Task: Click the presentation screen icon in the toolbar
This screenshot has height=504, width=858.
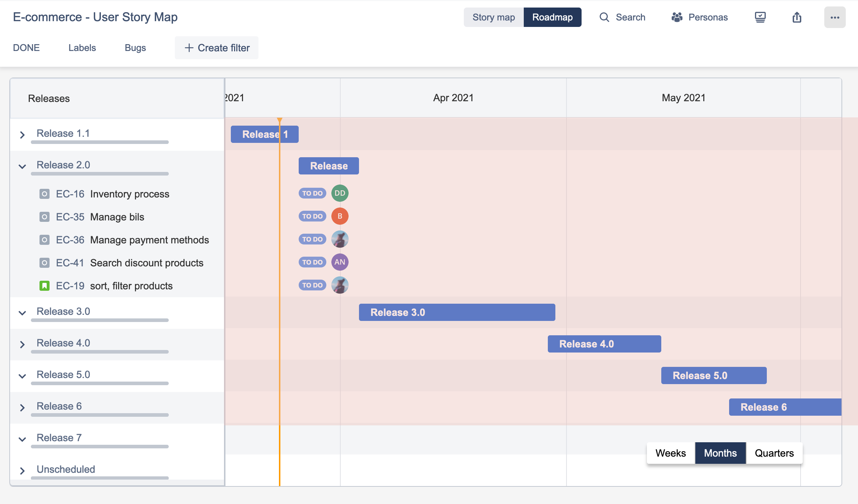Action: pyautogui.click(x=761, y=17)
